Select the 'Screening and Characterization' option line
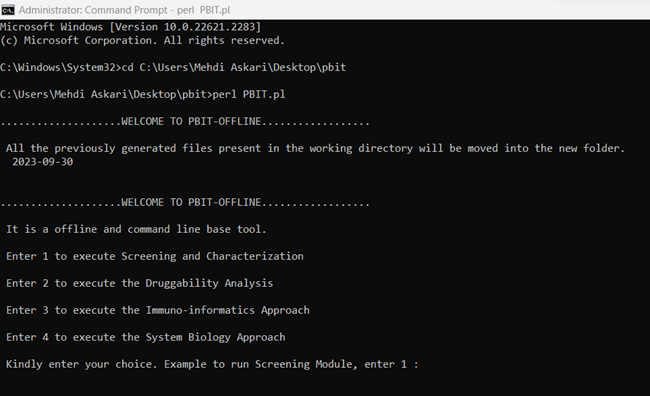This screenshot has width=650, height=396. [x=155, y=256]
